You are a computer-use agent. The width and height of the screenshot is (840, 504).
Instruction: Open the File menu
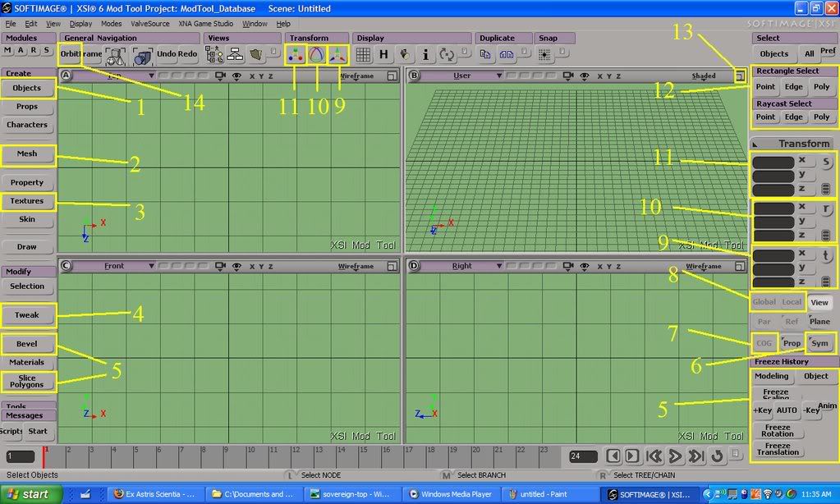[11, 24]
